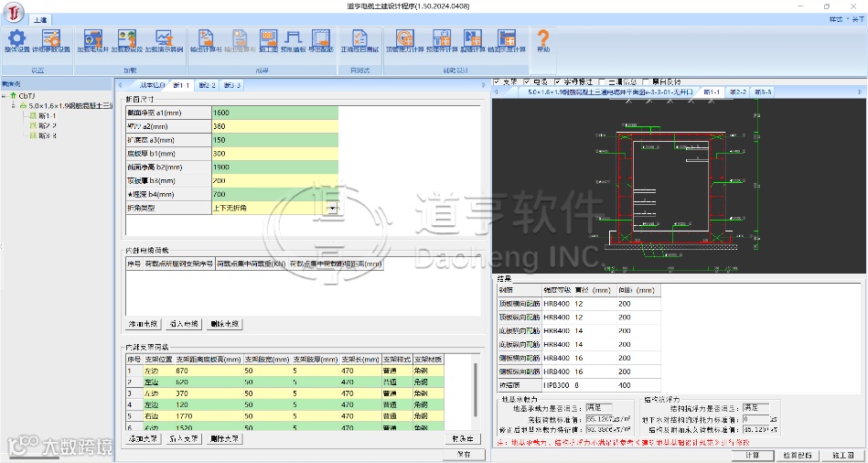
Task: Click the 地基承载力是否满足 result field
Action: tap(599, 407)
